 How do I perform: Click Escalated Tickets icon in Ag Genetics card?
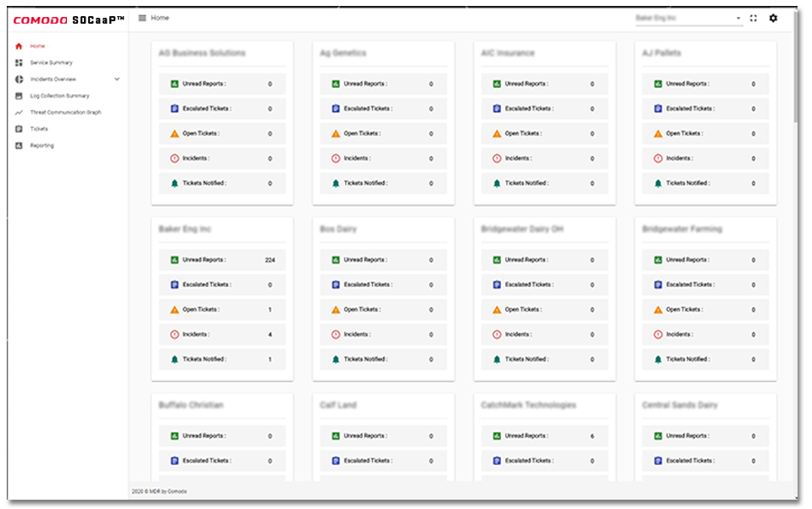(x=336, y=108)
